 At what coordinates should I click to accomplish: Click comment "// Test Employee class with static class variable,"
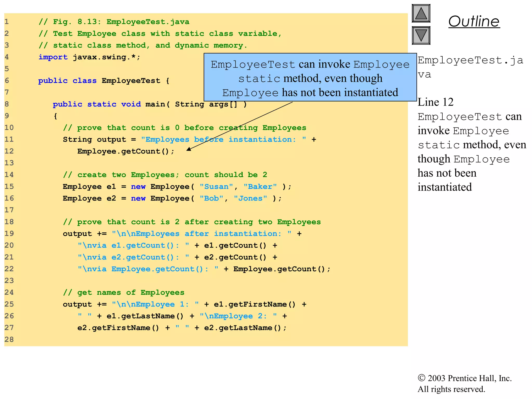click(160, 34)
